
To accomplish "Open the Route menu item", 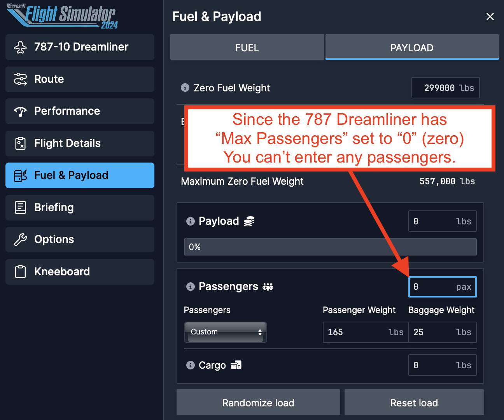I will point(80,79).
